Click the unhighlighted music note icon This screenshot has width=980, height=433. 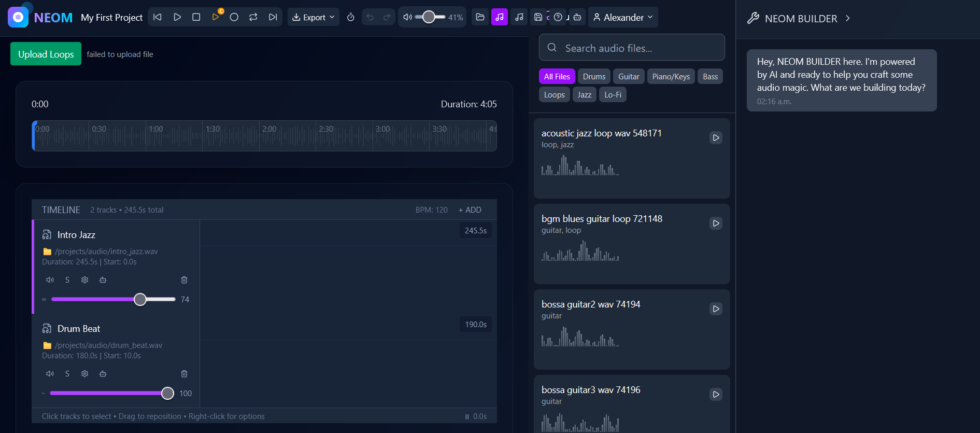519,17
